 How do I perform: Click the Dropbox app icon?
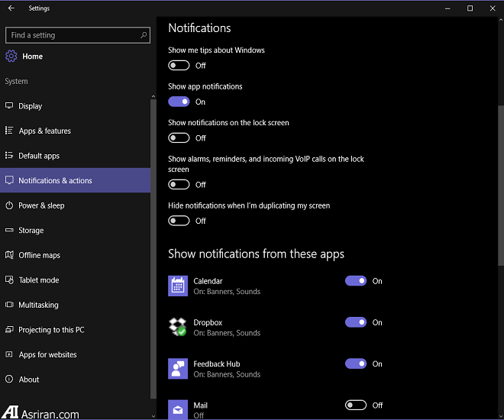[x=178, y=327]
